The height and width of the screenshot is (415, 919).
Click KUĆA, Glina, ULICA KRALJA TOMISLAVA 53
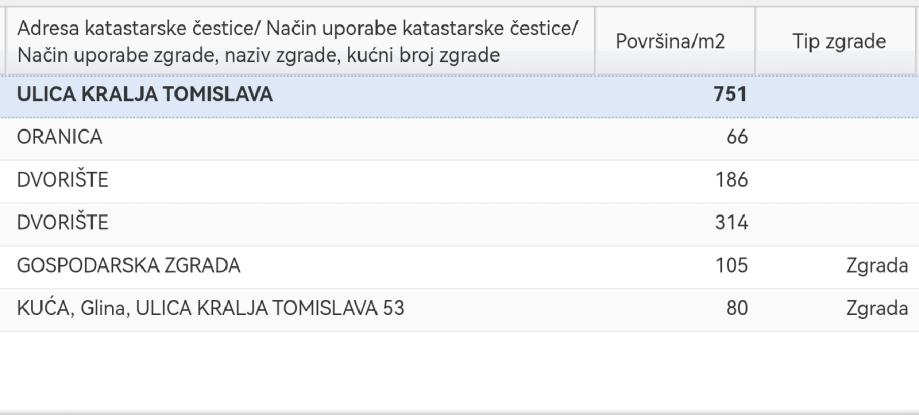point(211,310)
